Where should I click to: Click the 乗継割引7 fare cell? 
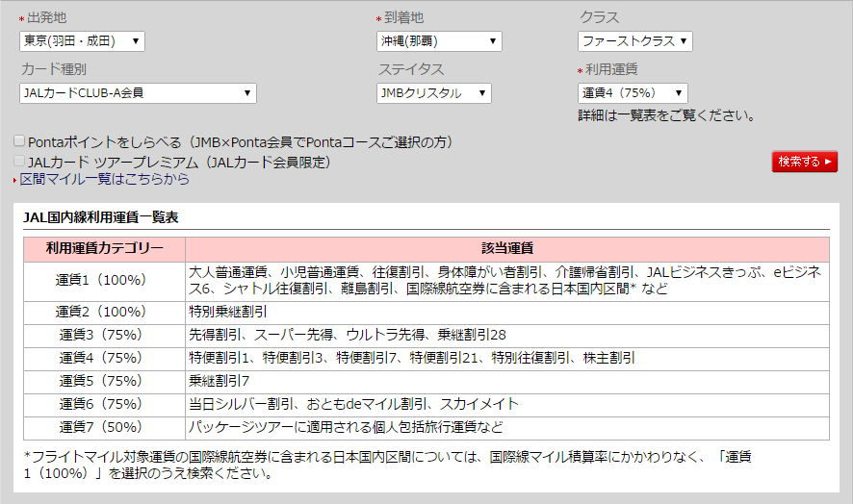coord(507,382)
